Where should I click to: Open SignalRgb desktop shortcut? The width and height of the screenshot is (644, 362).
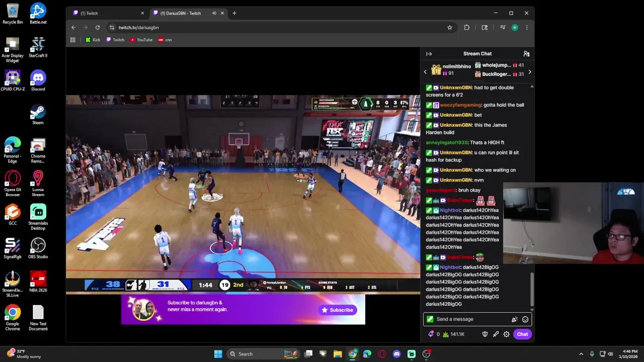[x=13, y=248]
